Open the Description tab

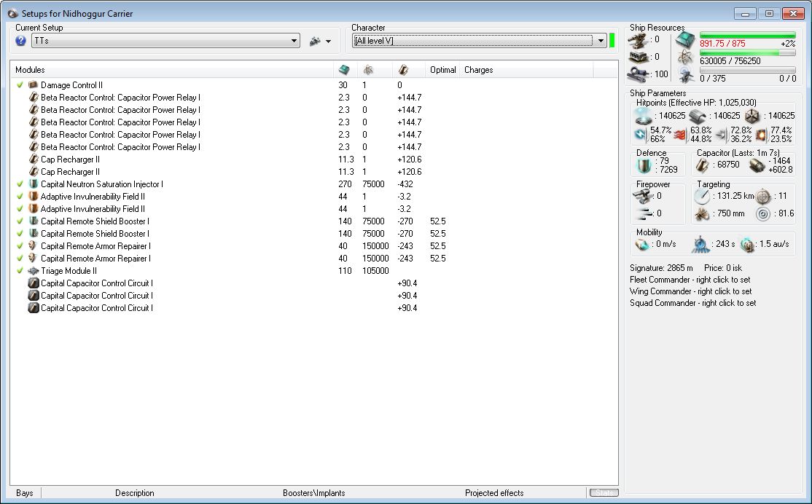135,493
